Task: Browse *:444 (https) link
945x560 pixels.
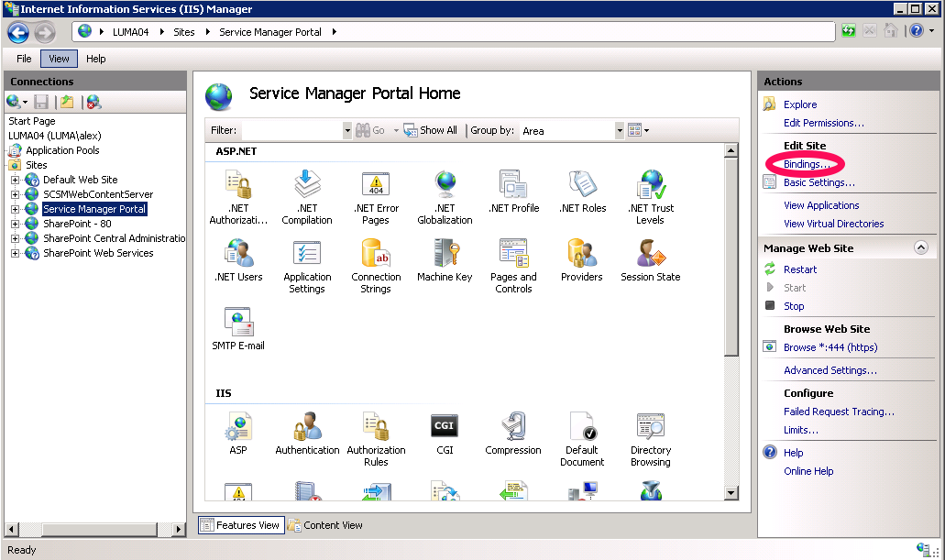Action: pyautogui.click(x=830, y=347)
